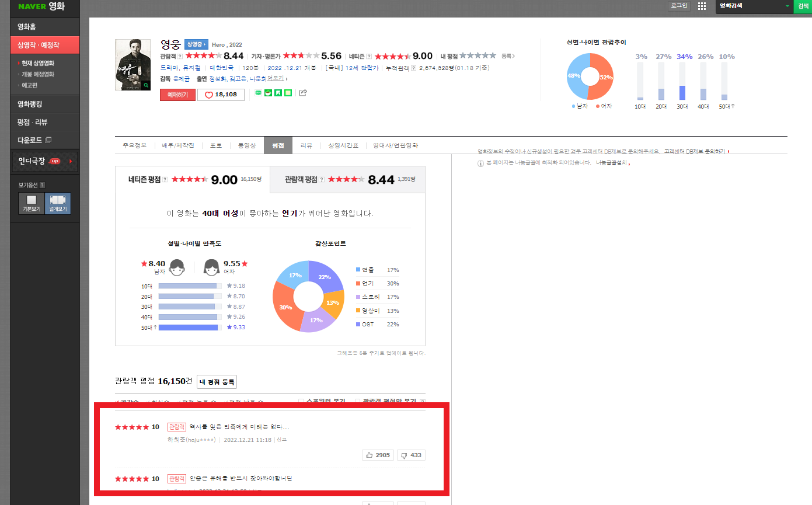Image resolution: width=812 pixels, height=505 pixels.
Task: Click the red arrow beside 인디극장
Action: point(71,161)
